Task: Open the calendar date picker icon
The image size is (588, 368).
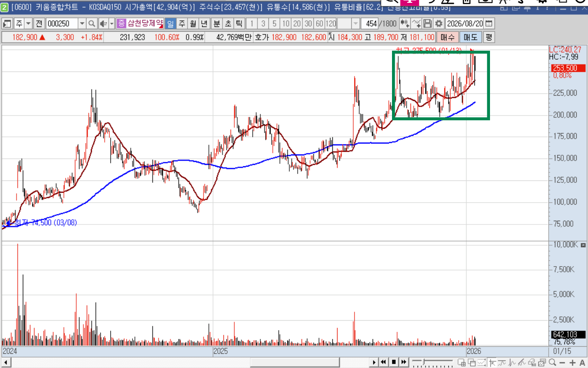Action: (x=489, y=24)
